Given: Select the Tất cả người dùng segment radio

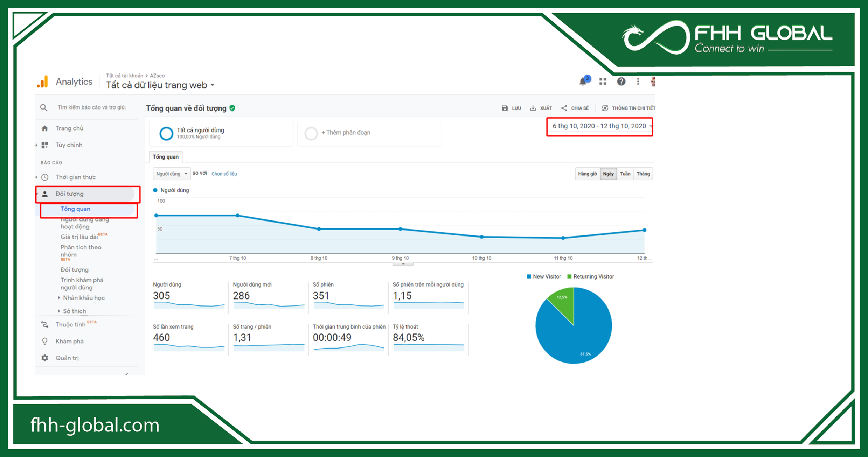Looking at the screenshot, I should [167, 133].
